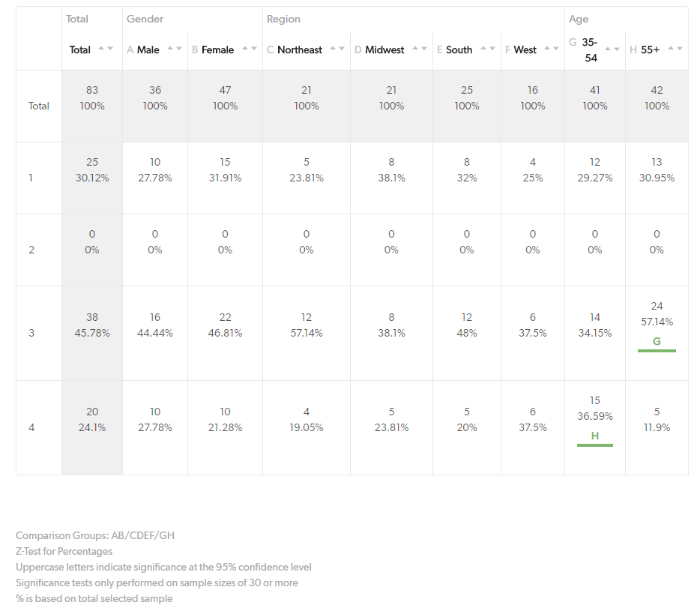Click the Midwest column ascending arrow
Screen dimensions: 700x608
pyautogui.click(x=414, y=49)
